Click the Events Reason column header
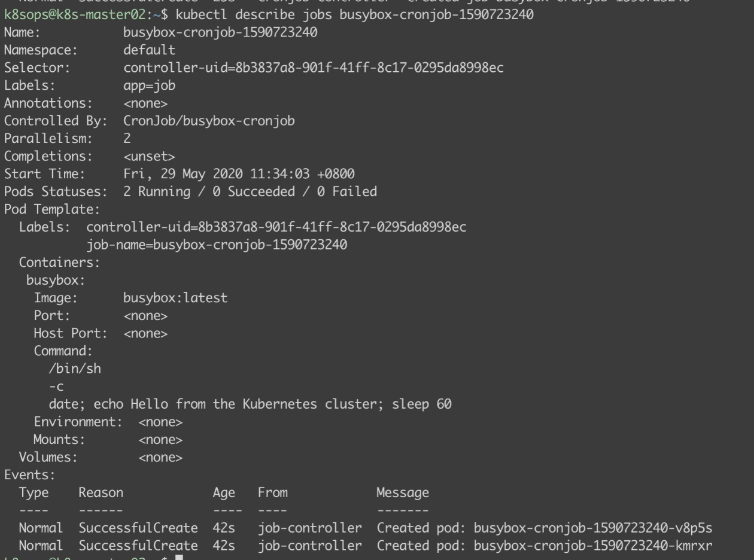754x560 pixels. pyautogui.click(x=101, y=493)
